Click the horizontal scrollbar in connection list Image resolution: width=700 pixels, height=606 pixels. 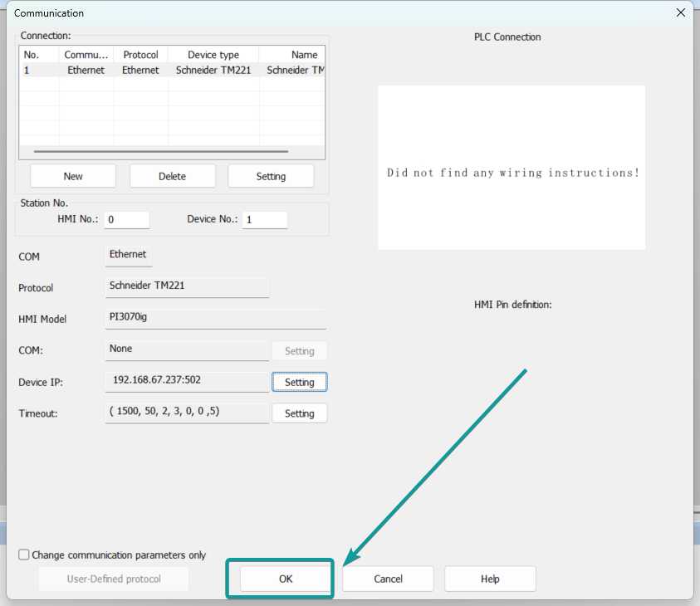[x=161, y=152]
